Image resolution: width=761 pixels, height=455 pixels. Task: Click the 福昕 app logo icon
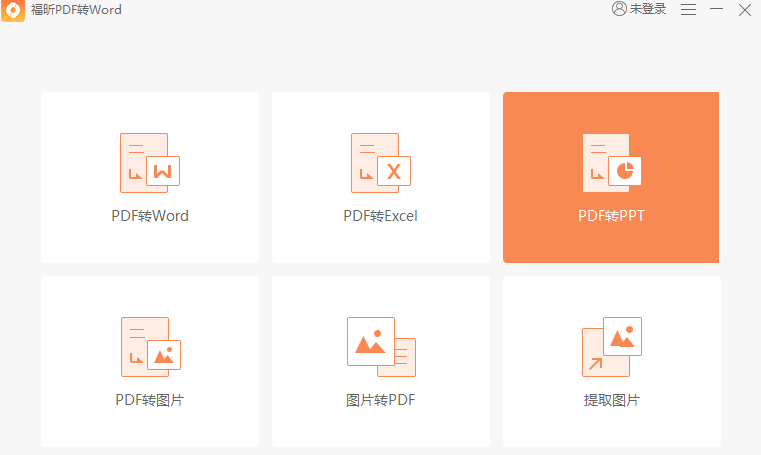tap(13, 10)
